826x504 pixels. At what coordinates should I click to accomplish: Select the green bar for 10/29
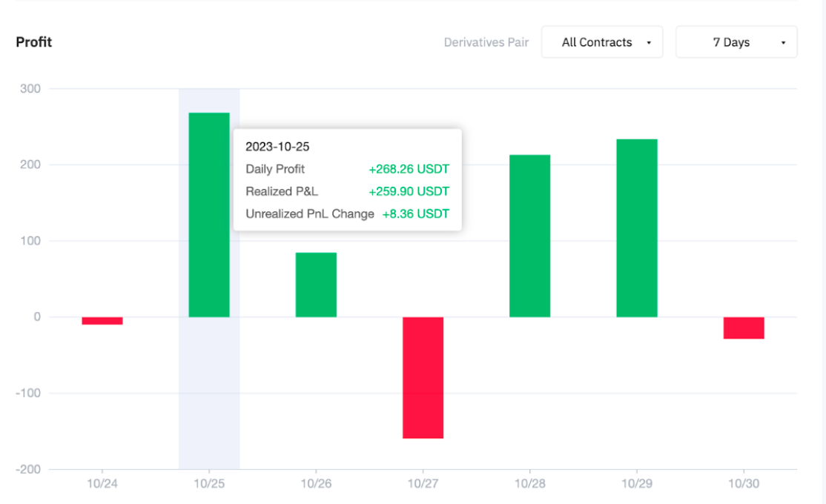click(636, 228)
